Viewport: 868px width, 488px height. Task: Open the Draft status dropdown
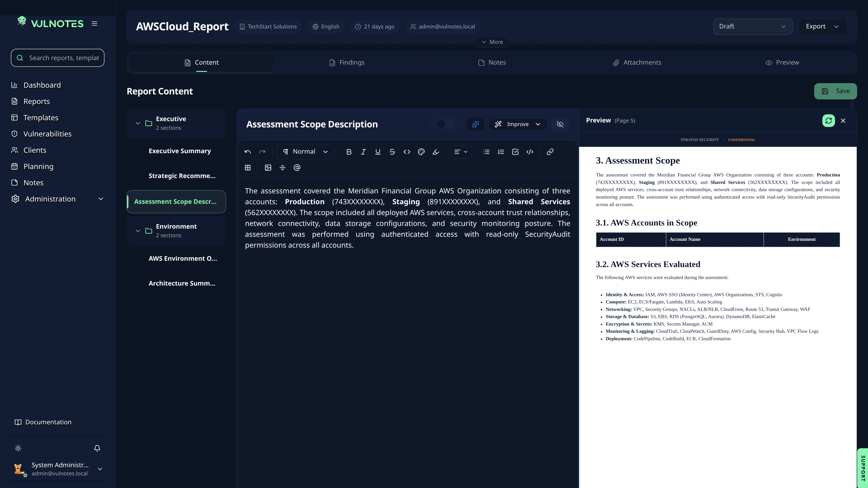point(753,26)
